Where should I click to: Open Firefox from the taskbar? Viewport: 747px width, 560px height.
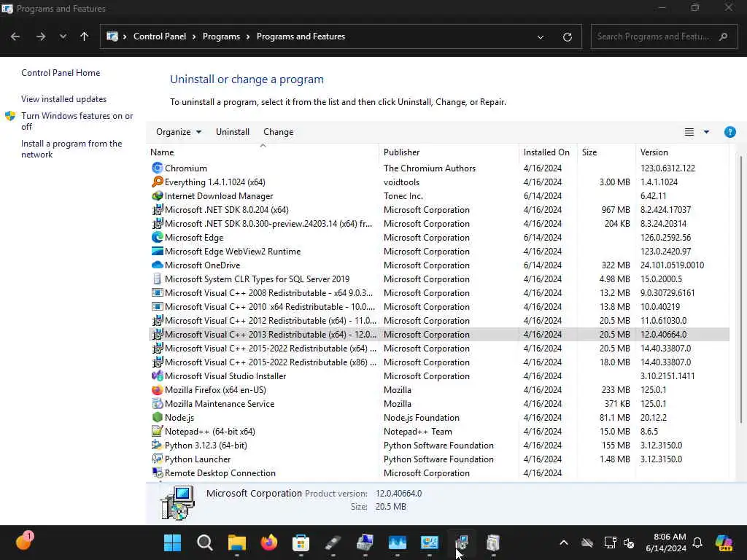pos(268,542)
